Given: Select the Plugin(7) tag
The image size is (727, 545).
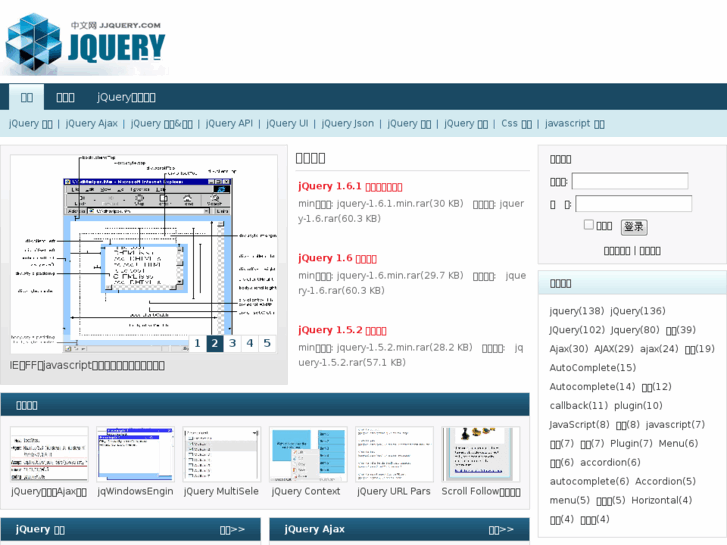Looking at the screenshot, I should pyautogui.click(x=631, y=444).
